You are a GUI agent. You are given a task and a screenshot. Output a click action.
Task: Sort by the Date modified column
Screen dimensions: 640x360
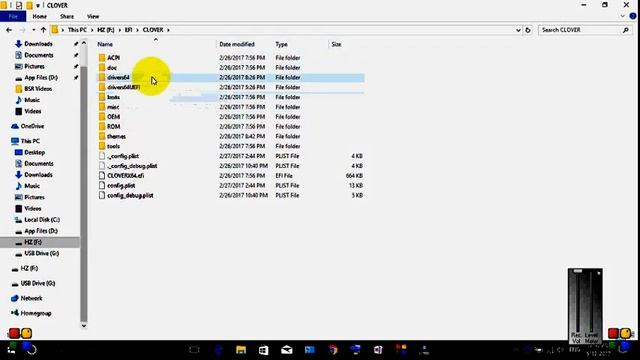pos(237,44)
